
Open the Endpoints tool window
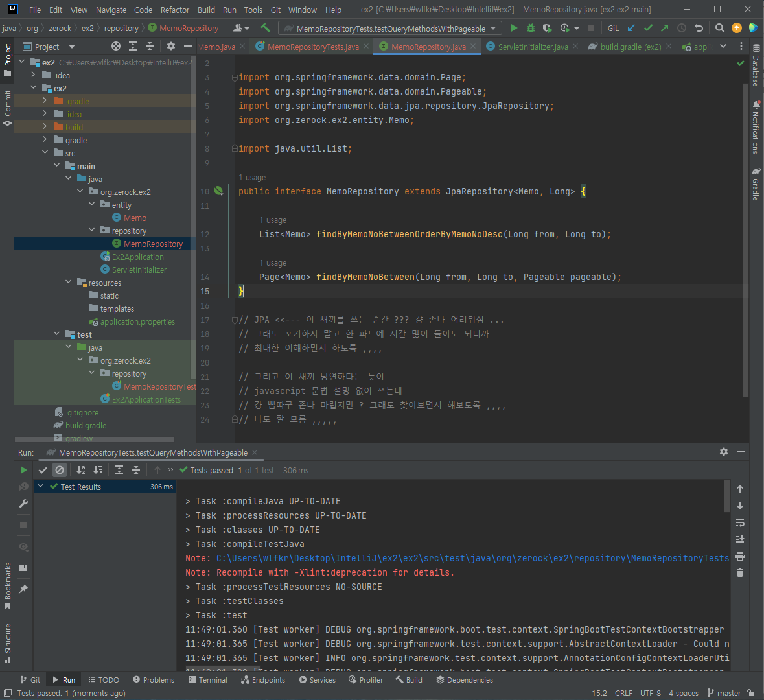click(x=263, y=679)
